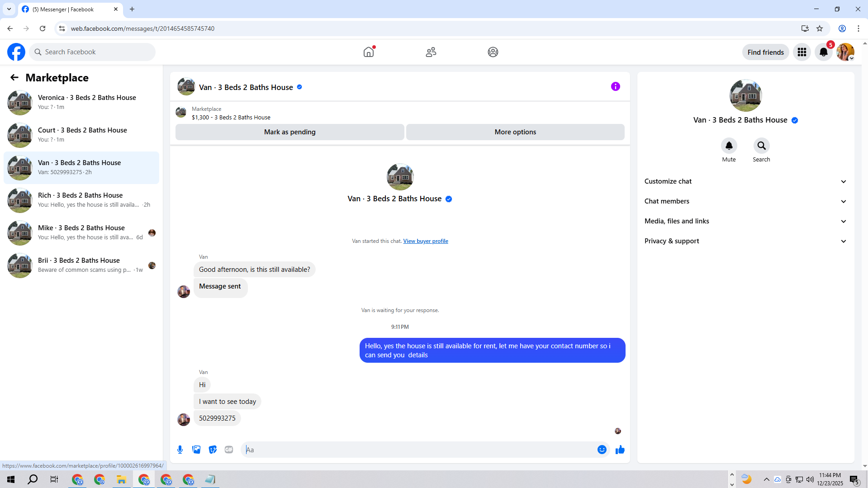This screenshot has height=488, width=868.
Task: Open the Chrome three-dot menu
Action: pyautogui.click(x=859, y=28)
